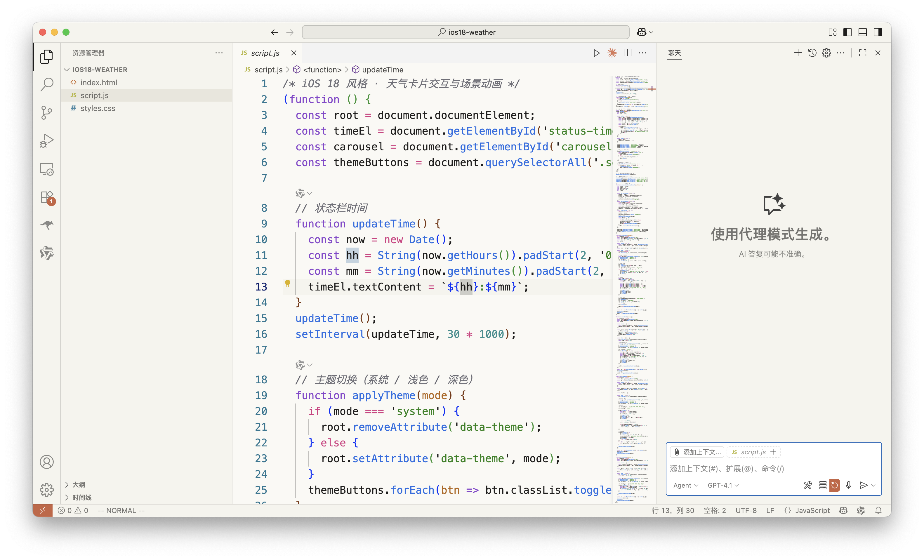
Task: Click UTF-8 encoding in status bar
Action: pyautogui.click(x=746, y=511)
